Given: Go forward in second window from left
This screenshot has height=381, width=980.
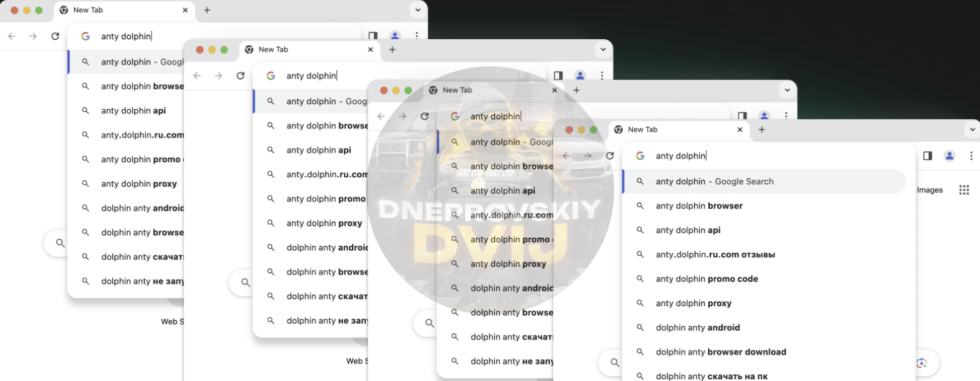Looking at the screenshot, I should coord(219,75).
